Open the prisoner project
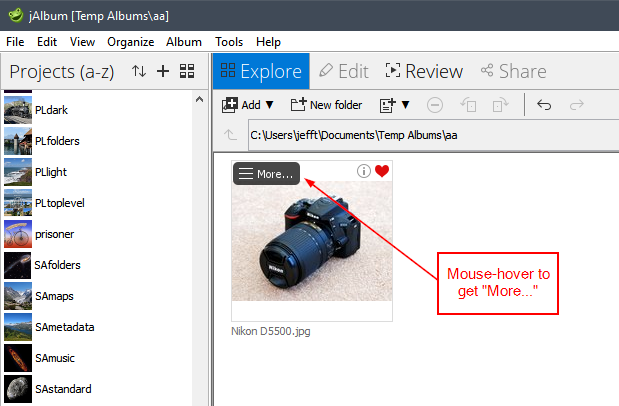 tap(54, 234)
